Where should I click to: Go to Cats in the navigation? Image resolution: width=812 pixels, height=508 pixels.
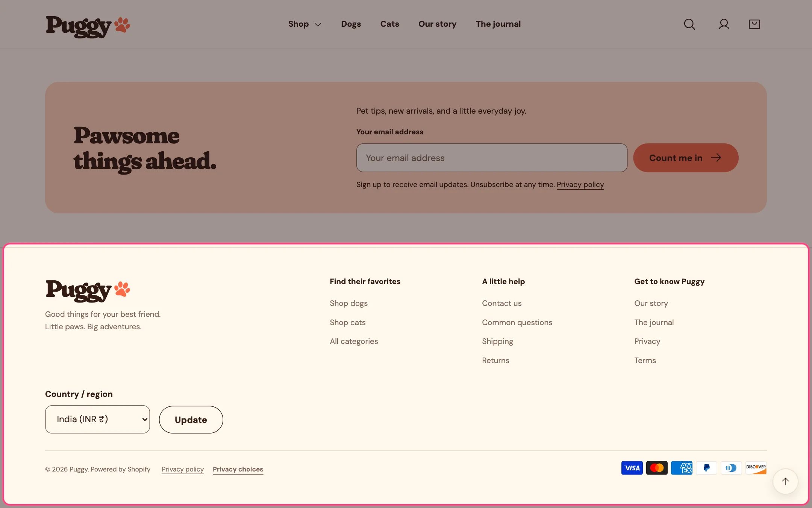389,24
